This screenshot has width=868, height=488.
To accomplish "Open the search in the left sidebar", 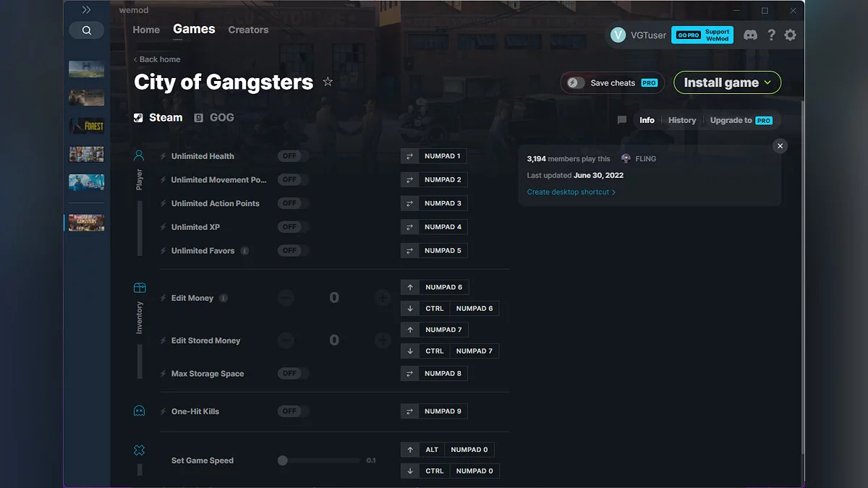I will point(86,30).
